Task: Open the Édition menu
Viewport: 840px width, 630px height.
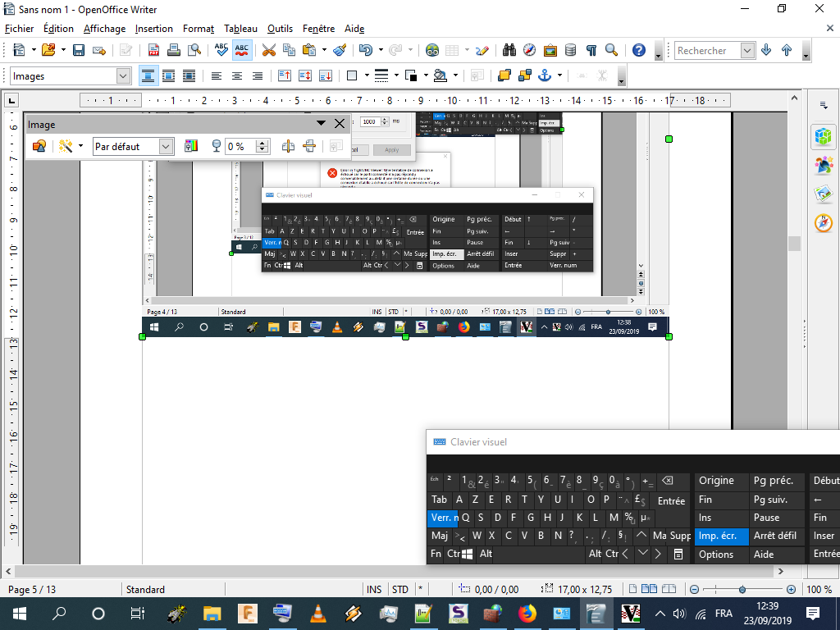Action: click(58, 29)
